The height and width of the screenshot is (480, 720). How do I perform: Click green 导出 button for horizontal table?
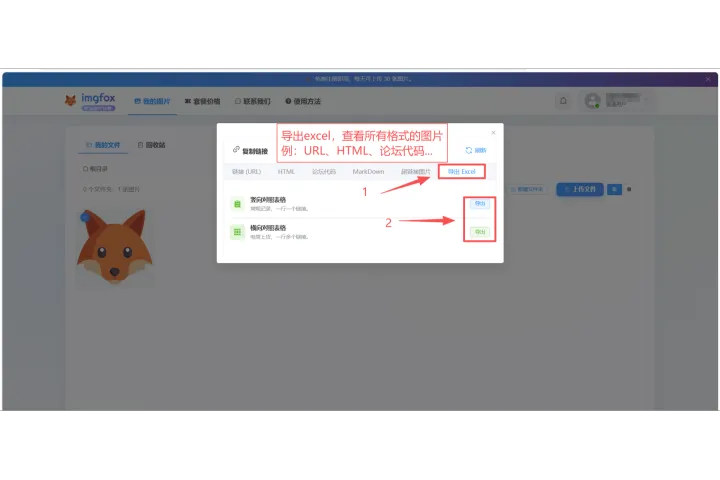click(x=480, y=232)
